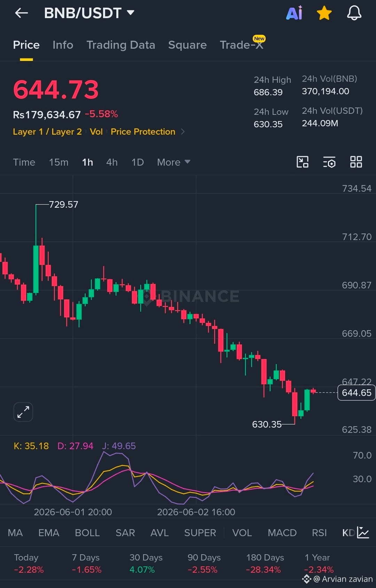Open the Trade-X tab
Screen dimensions: 376x588
[242, 45]
